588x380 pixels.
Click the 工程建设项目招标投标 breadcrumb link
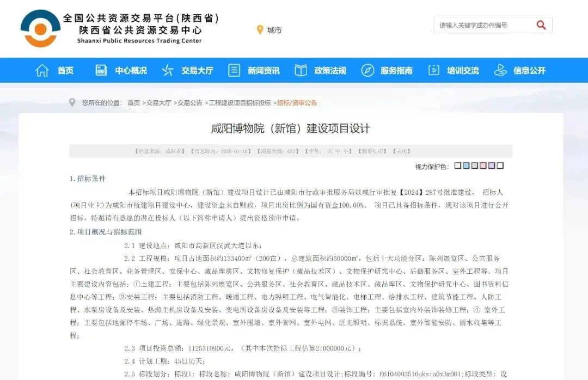pyautogui.click(x=240, y=103)
